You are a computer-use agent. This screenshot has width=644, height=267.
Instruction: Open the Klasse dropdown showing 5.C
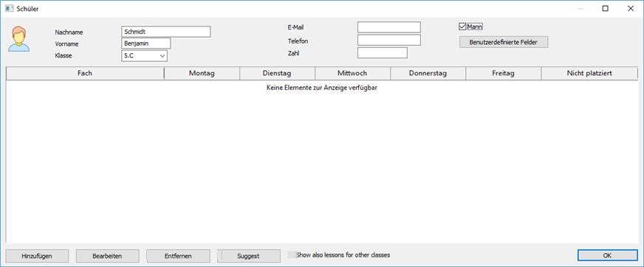144,55
